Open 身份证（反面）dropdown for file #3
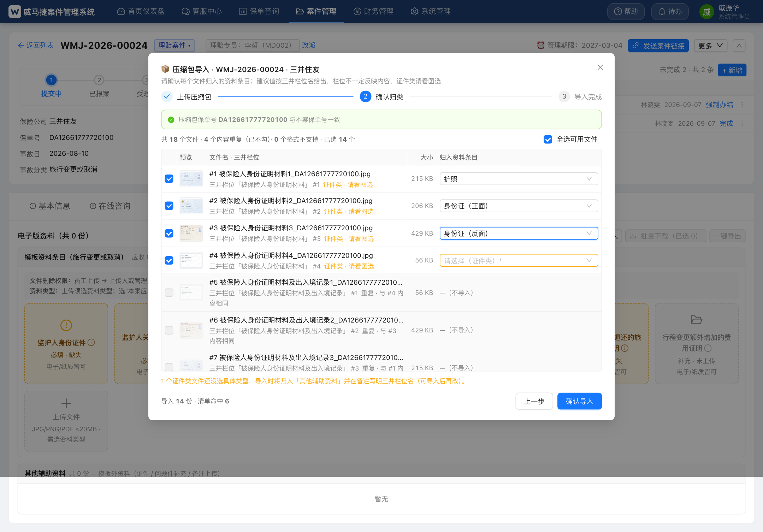 (x=519, y=234)
